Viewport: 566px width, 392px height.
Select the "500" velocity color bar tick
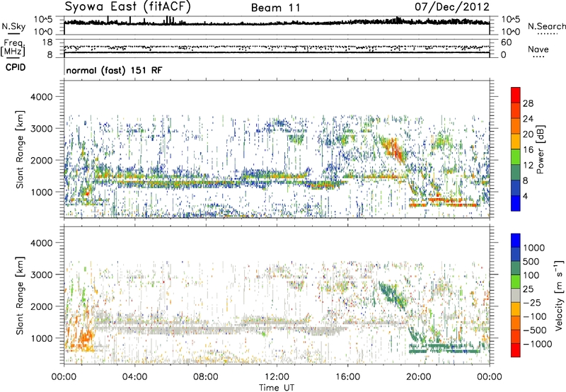531,262
